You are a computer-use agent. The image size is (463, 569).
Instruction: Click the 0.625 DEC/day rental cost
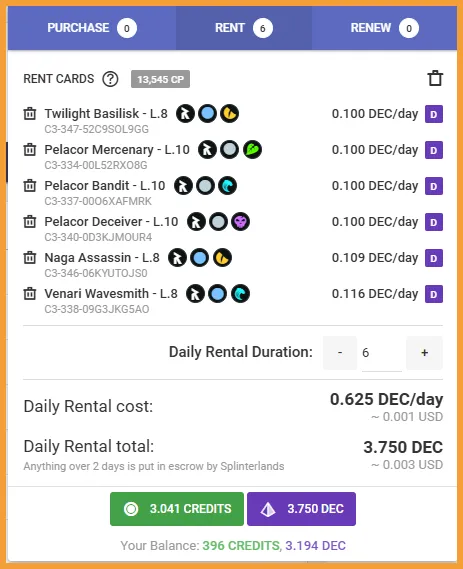(386, 400)
